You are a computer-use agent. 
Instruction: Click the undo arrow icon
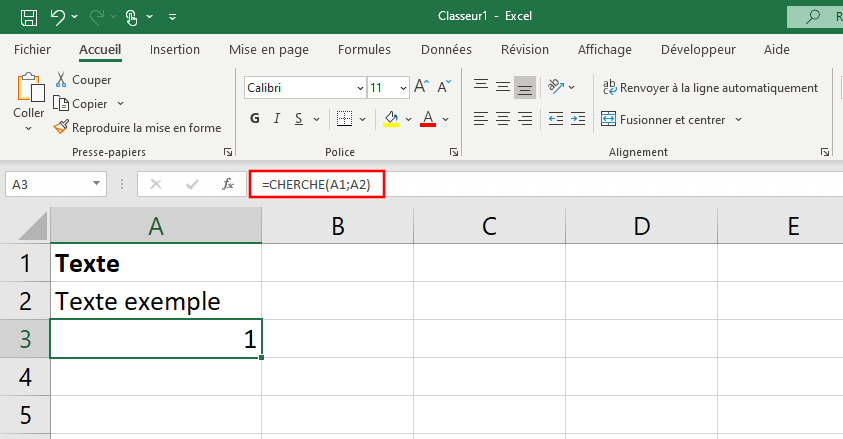[58, 17]
